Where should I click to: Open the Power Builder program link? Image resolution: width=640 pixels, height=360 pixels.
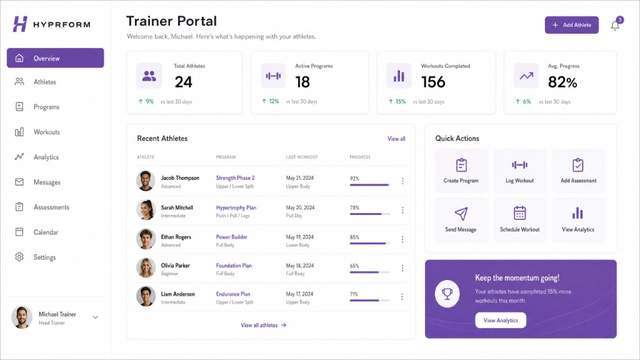231,237
